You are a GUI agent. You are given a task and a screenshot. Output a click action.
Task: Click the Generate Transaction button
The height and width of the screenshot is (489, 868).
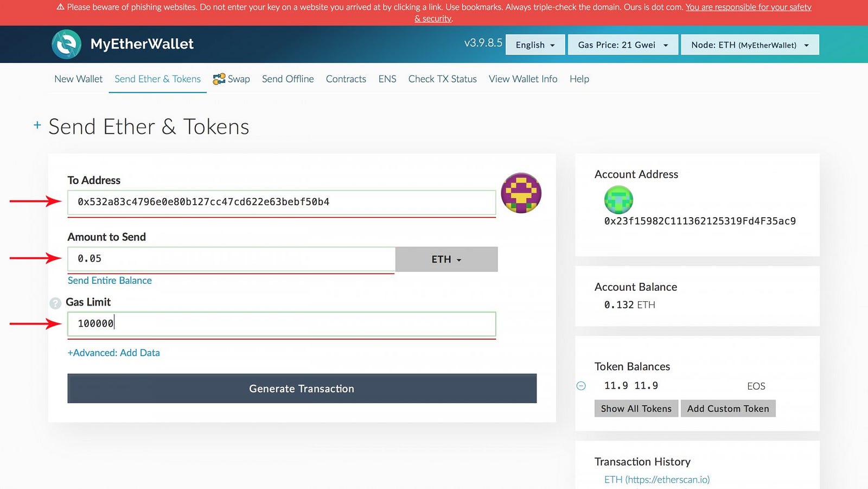[302, 389]
